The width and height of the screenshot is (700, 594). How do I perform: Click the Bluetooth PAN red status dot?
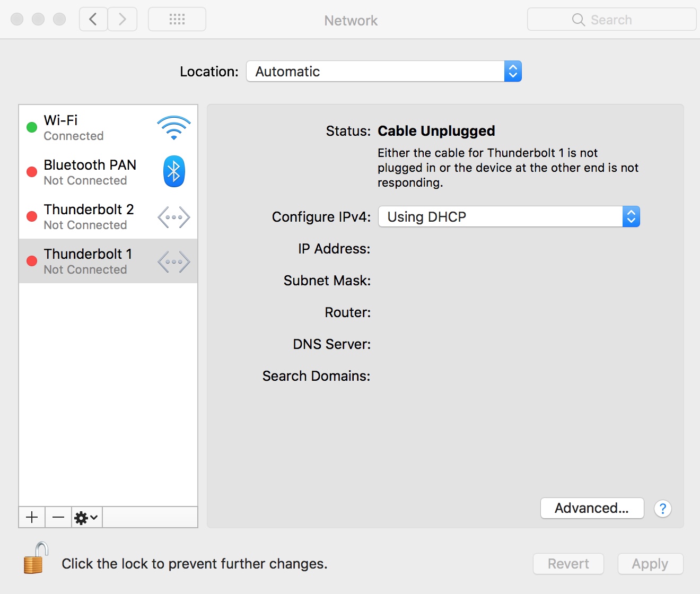[x=31, y=172]
